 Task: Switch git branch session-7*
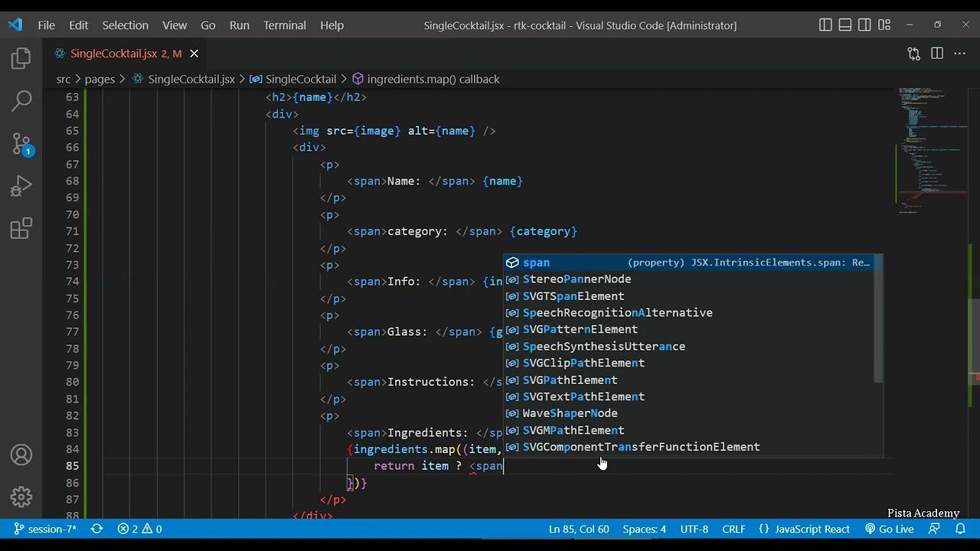coord(45,529)
